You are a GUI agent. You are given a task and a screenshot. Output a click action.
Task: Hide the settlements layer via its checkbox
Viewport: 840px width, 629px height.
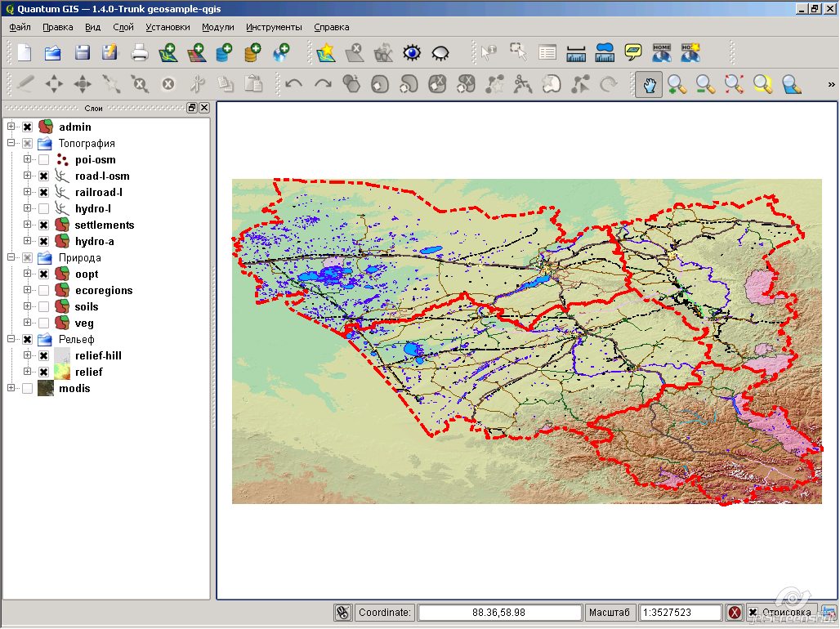(44, 225)
